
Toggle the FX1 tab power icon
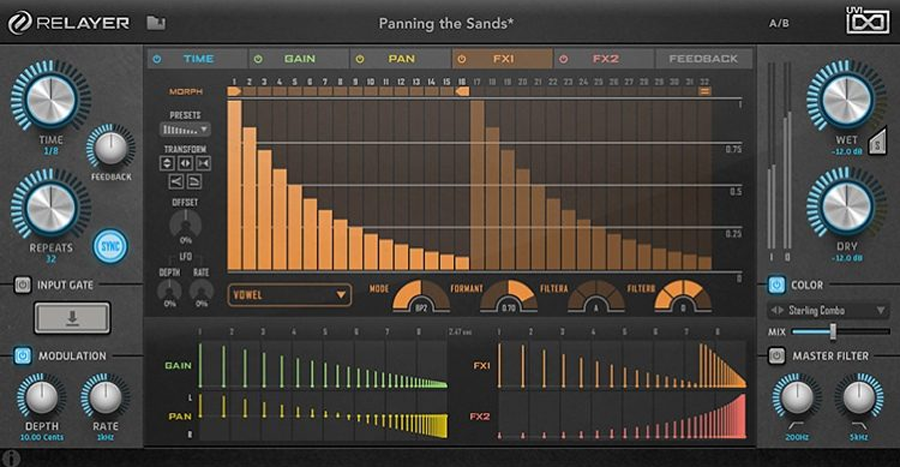(x=461, y=59)
